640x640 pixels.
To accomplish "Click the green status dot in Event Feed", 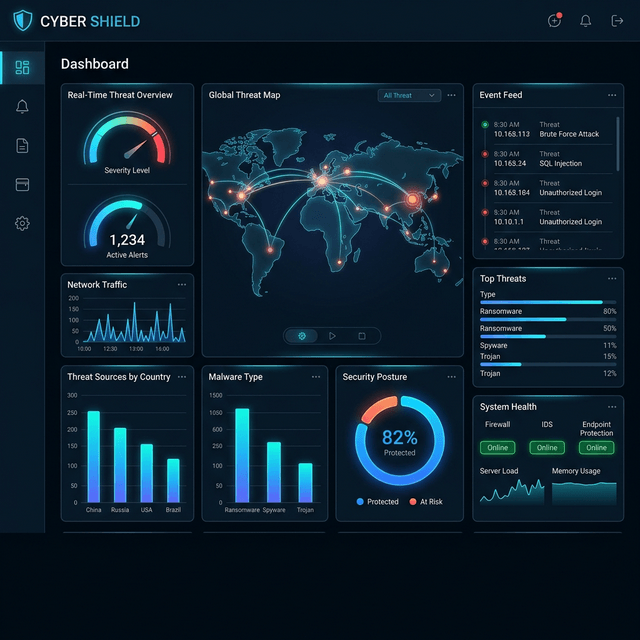I will click(x=485, y=124).
